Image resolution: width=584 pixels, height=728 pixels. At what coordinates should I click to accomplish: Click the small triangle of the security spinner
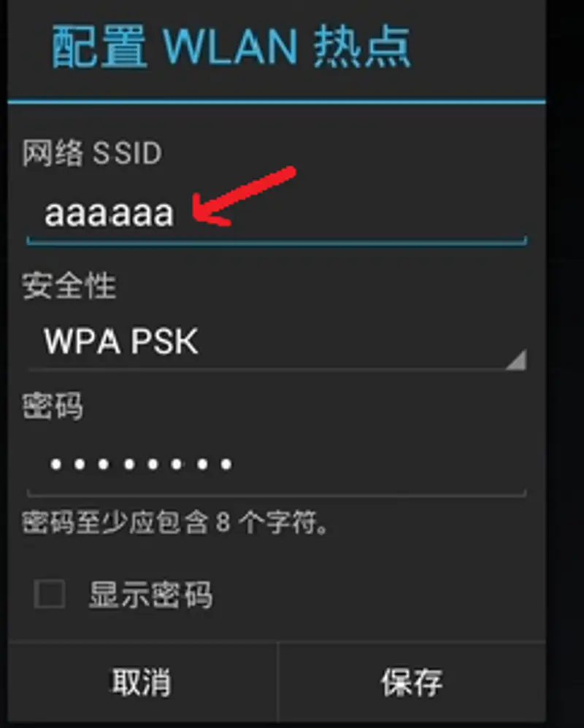point(515,360)
